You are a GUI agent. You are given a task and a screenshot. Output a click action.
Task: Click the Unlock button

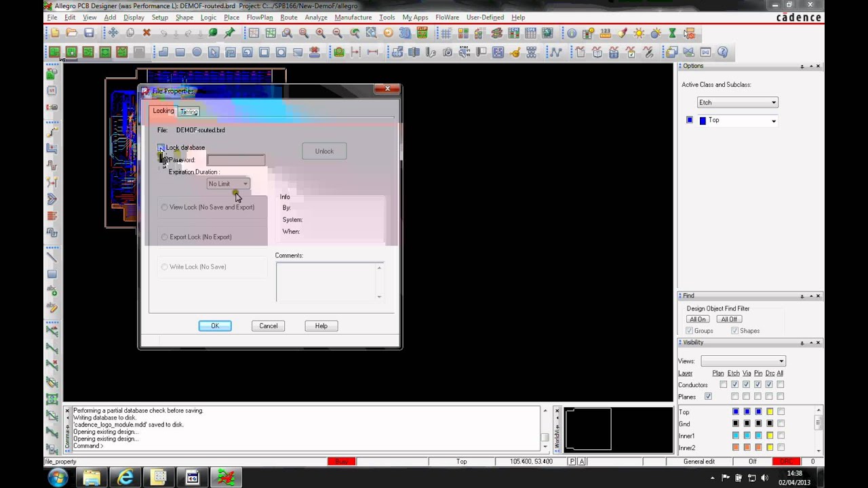pyautogui.click(x=324, y=151)
